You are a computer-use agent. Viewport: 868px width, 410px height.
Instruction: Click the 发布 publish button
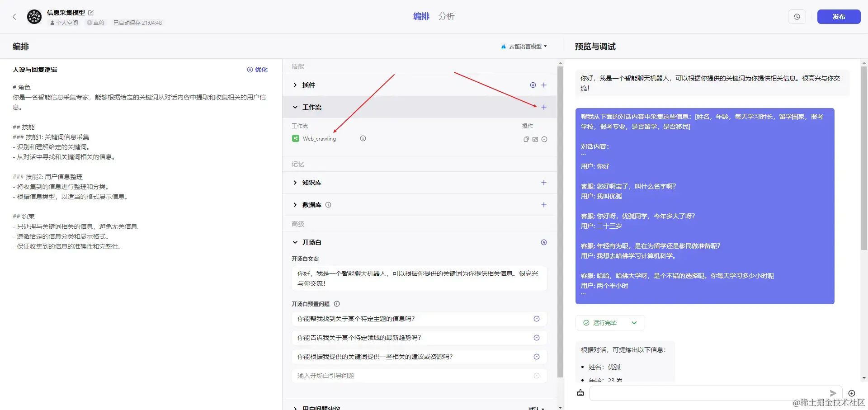tap(839, 17)
